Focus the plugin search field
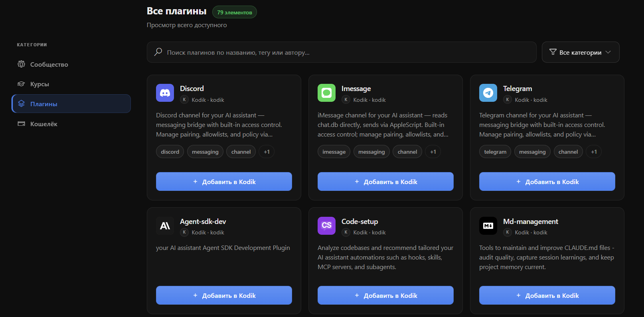 point(342,52)
